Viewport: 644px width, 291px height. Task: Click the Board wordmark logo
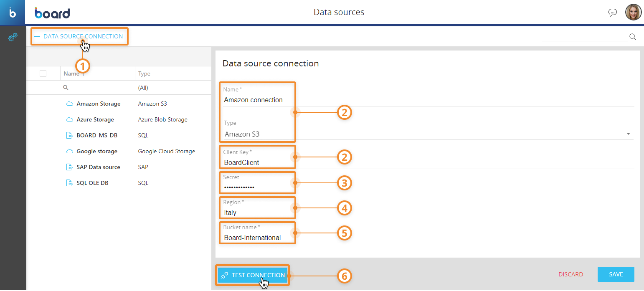click(x=52, y=13)
